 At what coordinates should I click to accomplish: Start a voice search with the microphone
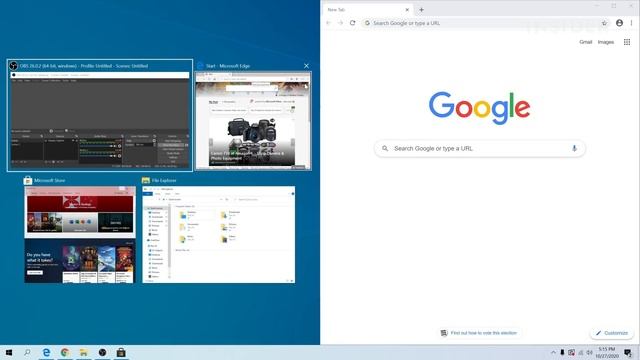(x=574, y=148)
